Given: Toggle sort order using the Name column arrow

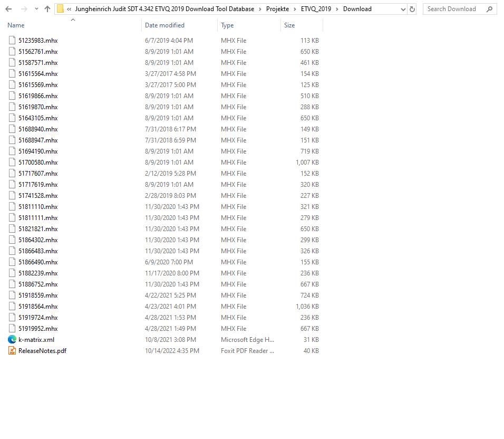Looking at the screenshot, I should pyautogui.click(x=73, y=21).
